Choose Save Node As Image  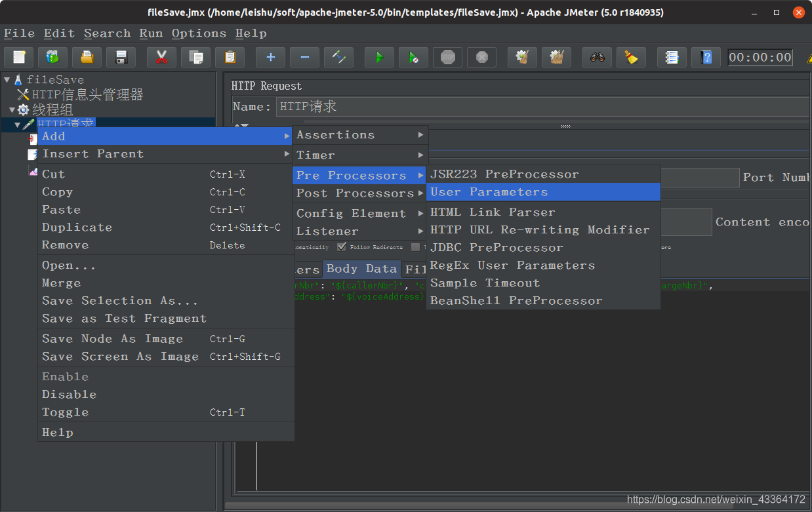point(166,339)
